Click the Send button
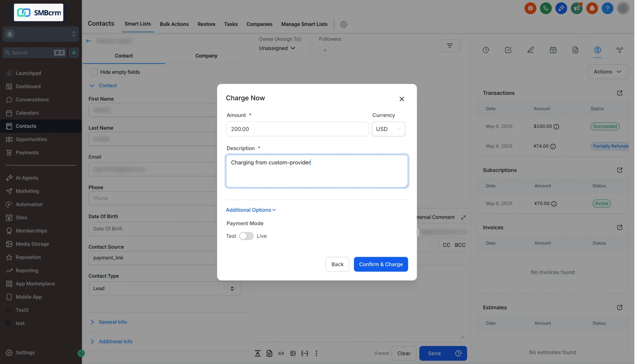 coord(434,353)
